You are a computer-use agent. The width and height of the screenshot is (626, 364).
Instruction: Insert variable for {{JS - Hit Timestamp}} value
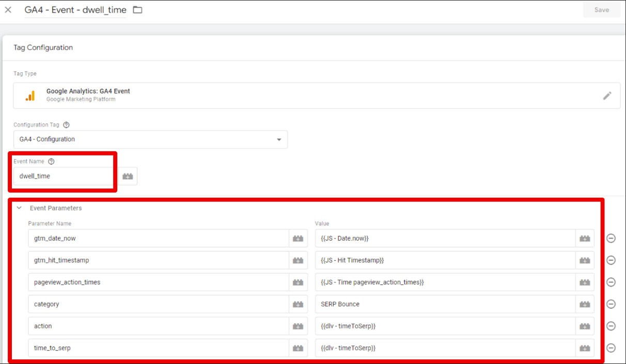point(585,260)
